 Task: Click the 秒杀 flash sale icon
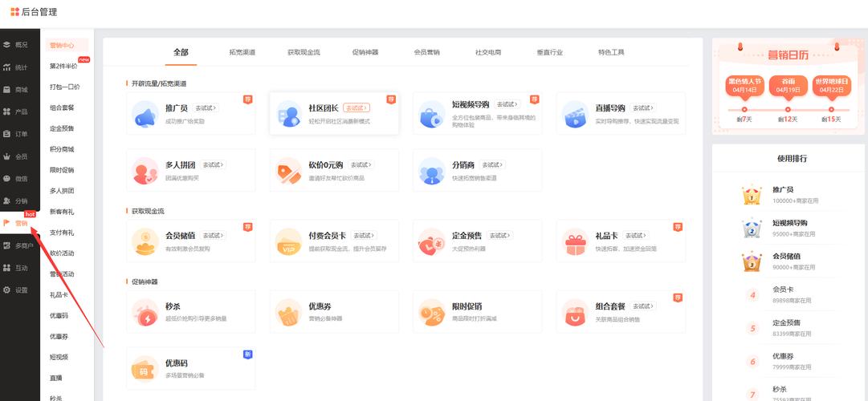pos(145,312)
